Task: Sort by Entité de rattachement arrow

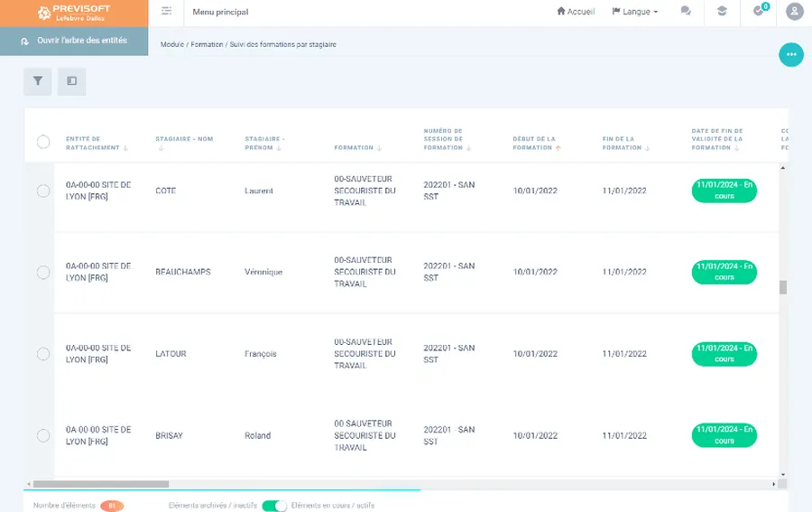Action: pyautogui.click(x=125, y=148)
